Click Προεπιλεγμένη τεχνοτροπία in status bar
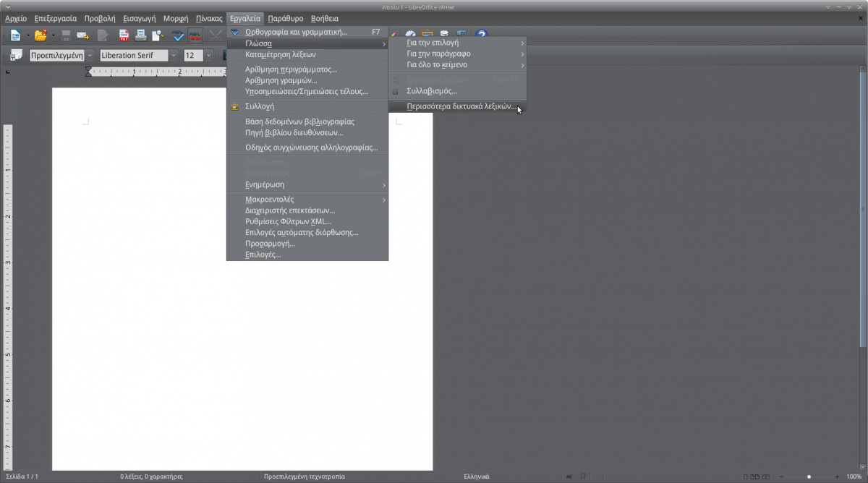 coord(305,476)
